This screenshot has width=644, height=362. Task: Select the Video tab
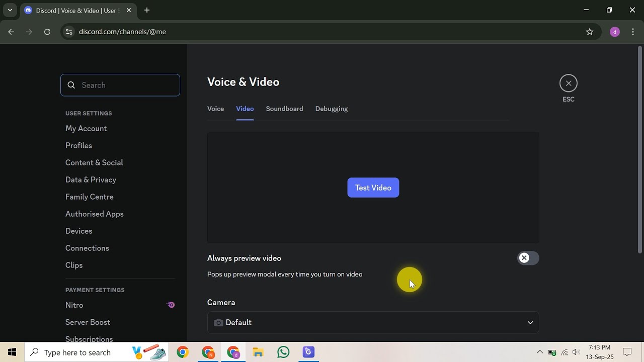[245, 109]
